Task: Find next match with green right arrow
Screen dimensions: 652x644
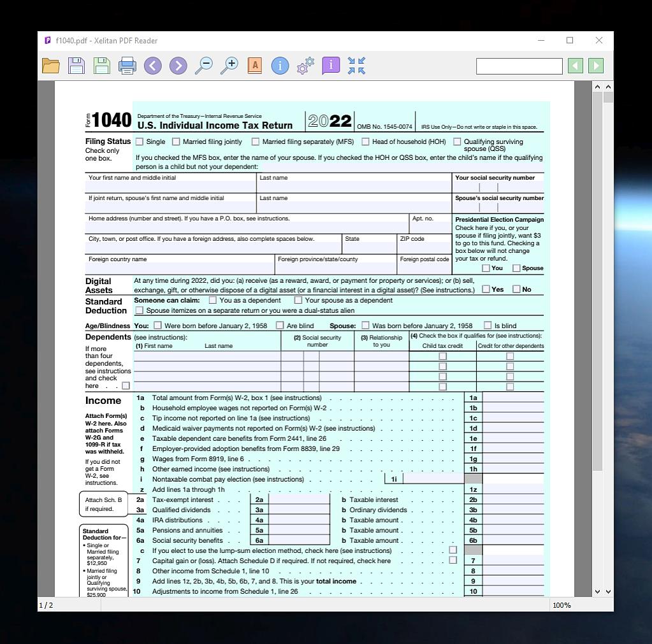Action: (x=596, y=66)
